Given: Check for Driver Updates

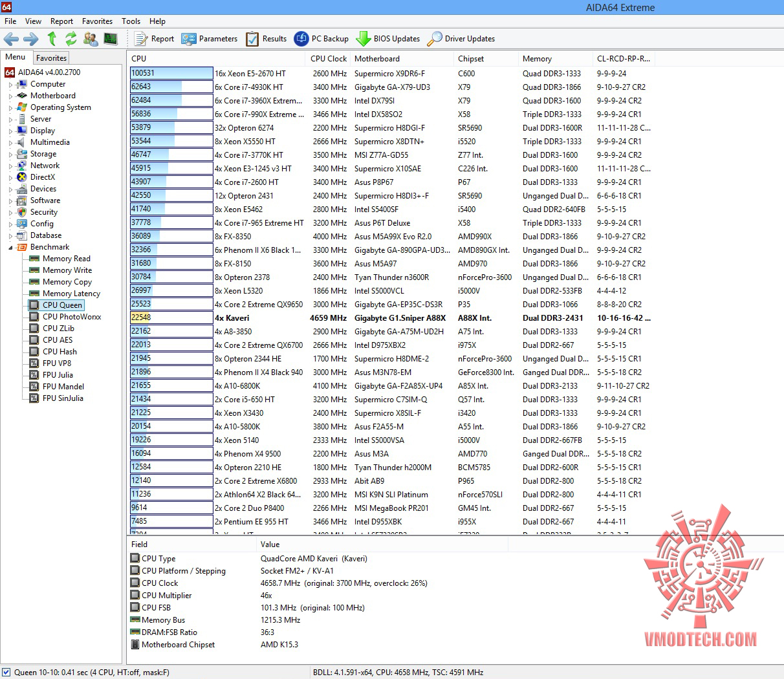Looking at the screenshot, I should tap(461, 39).
